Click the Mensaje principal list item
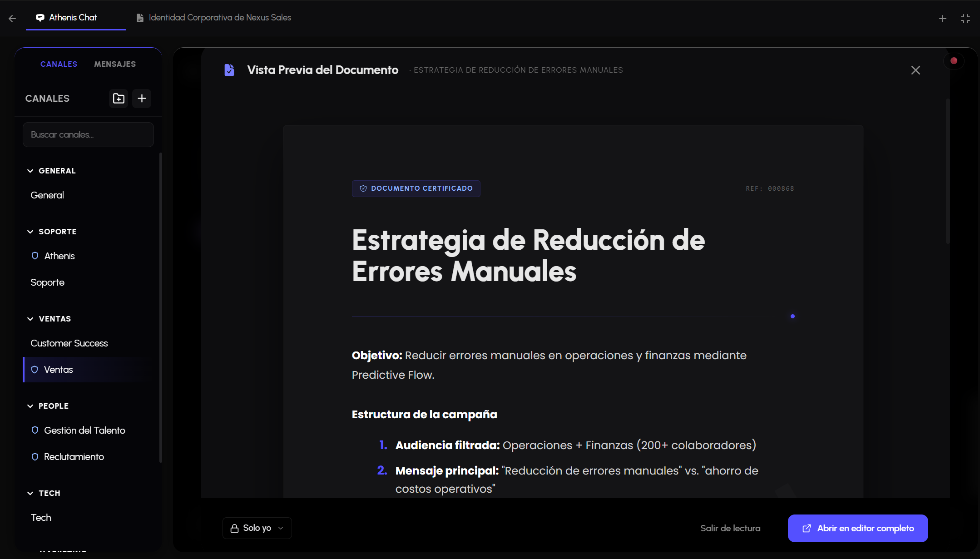 pyautogui.click(x=577, y=480)
